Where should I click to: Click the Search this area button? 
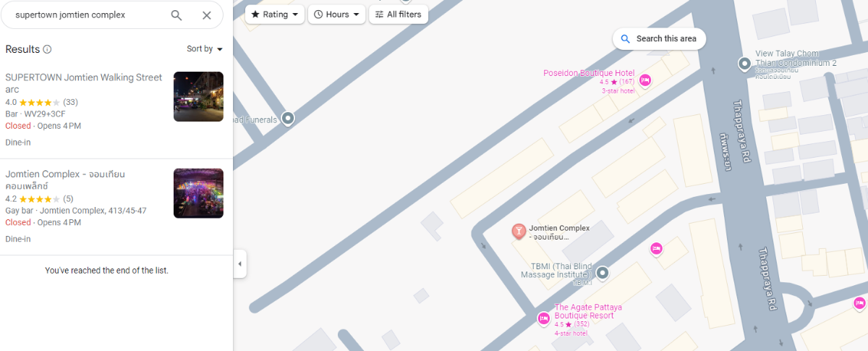[659, 39]
